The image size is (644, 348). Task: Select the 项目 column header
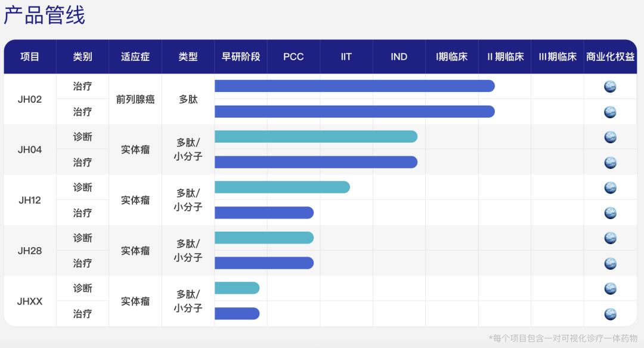pos(30,57)
